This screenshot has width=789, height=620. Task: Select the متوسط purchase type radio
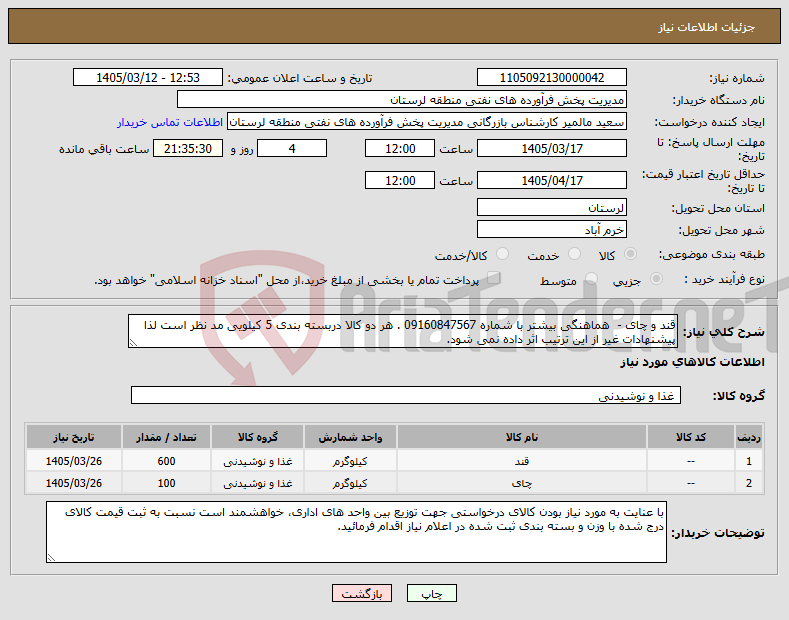[591, 279]
